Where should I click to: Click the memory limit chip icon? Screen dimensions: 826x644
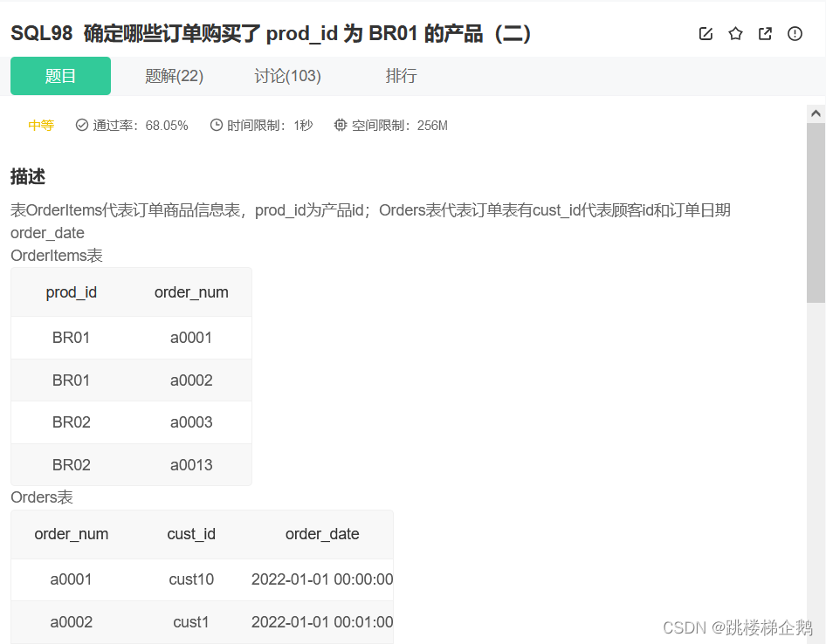click(x=341, y=125)
